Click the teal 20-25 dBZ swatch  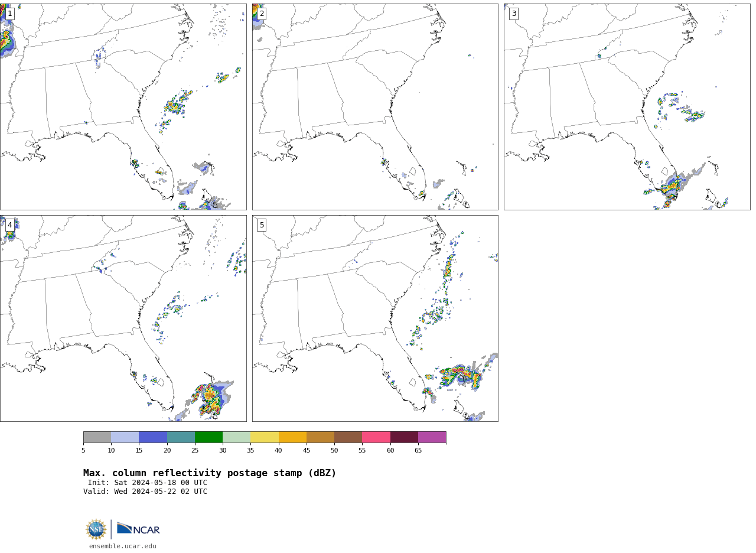(181, 437)
